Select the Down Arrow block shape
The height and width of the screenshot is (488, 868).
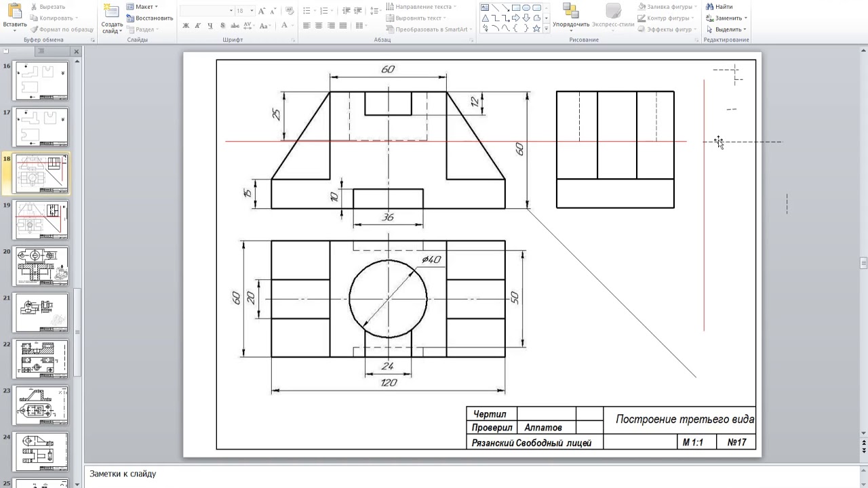[x=526, y=18]
